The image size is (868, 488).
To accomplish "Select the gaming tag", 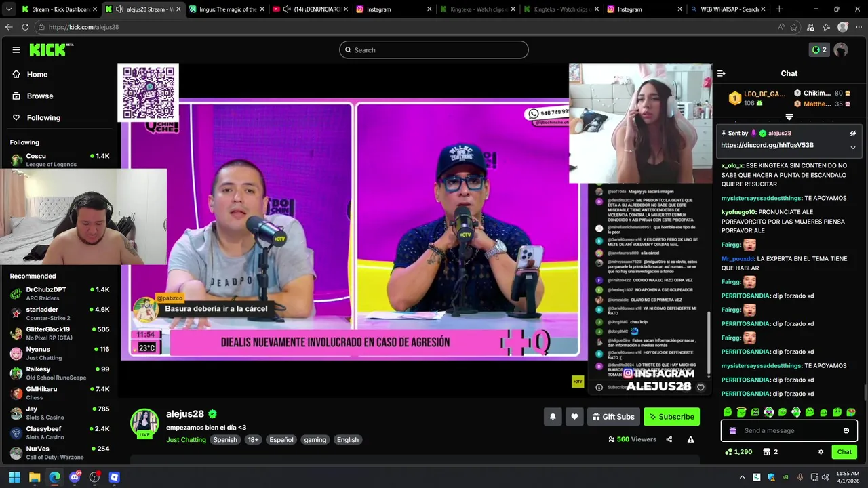I will (315, 439).
